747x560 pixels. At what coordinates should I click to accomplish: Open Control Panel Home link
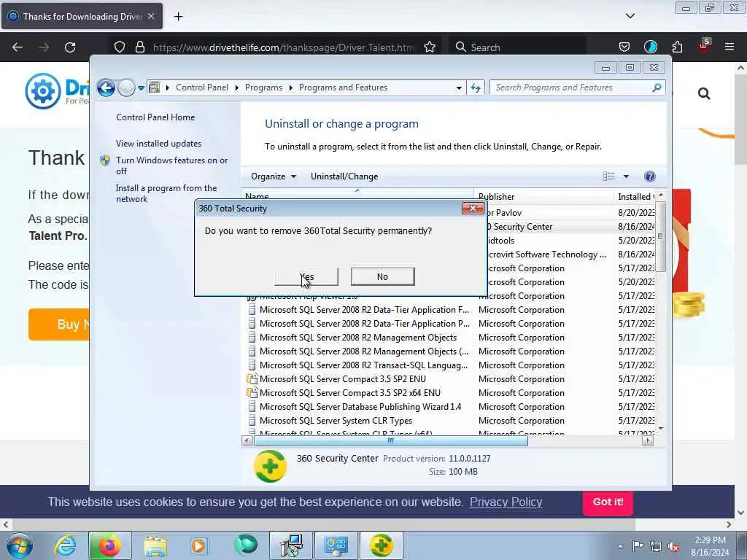click(x=155, y=117)
